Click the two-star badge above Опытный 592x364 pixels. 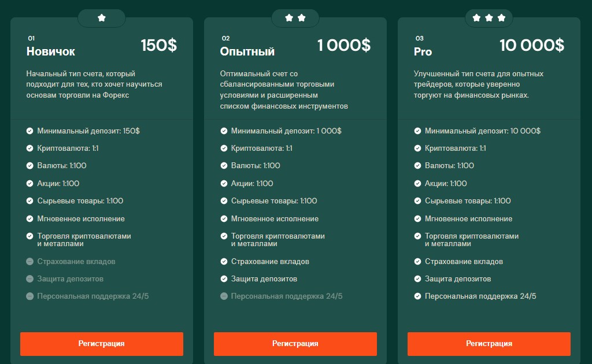pos(295,18)
